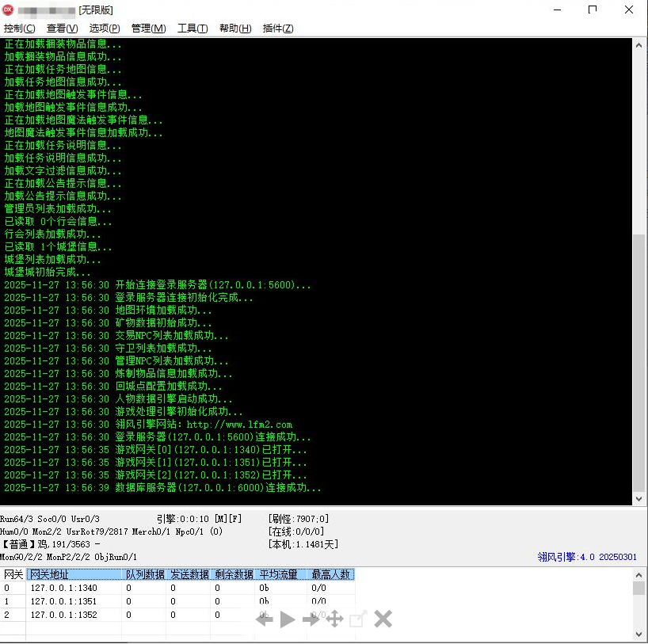The image size is (648, 644).
Task: Open the 查看(V) menu
Action: [62, 29]
